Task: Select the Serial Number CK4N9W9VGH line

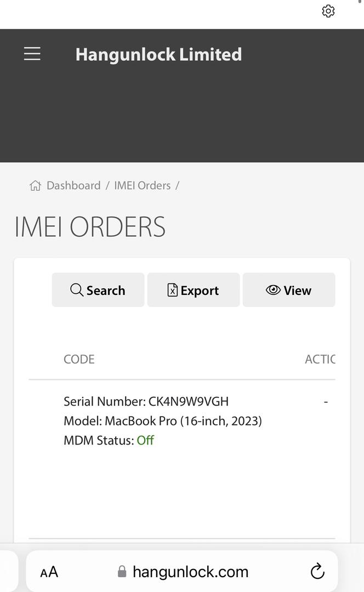Action: (146, 401)
